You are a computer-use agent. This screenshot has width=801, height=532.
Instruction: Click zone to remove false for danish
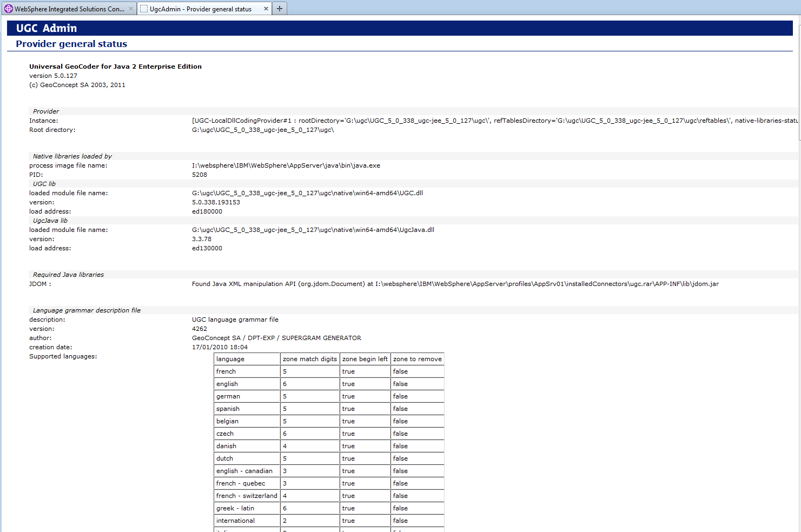tap(418, 446)
